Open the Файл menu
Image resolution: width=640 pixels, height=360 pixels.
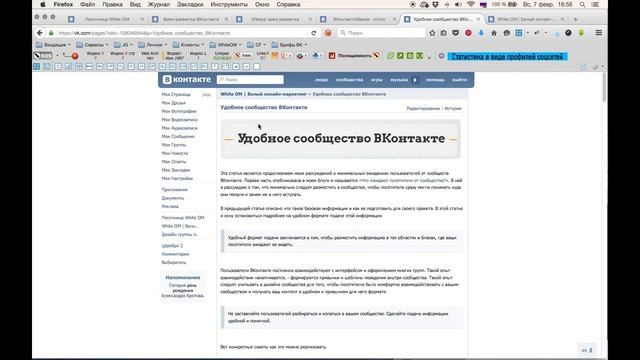(87, 4)
